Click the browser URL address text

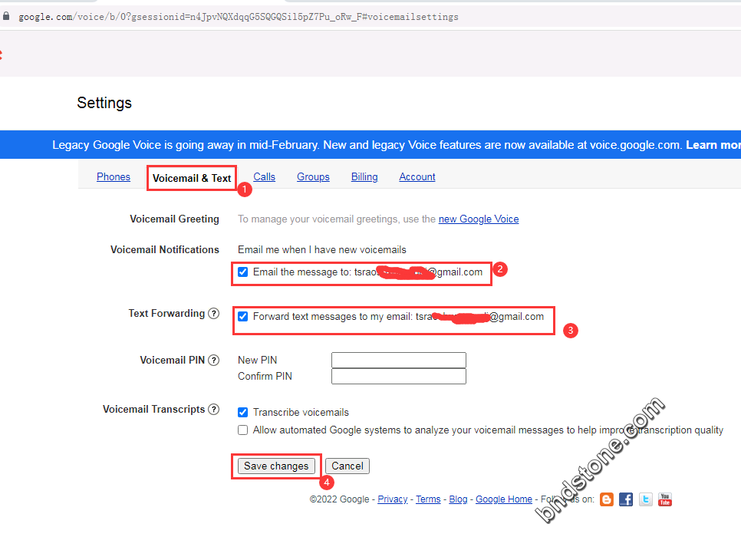[x=238, y=17]
